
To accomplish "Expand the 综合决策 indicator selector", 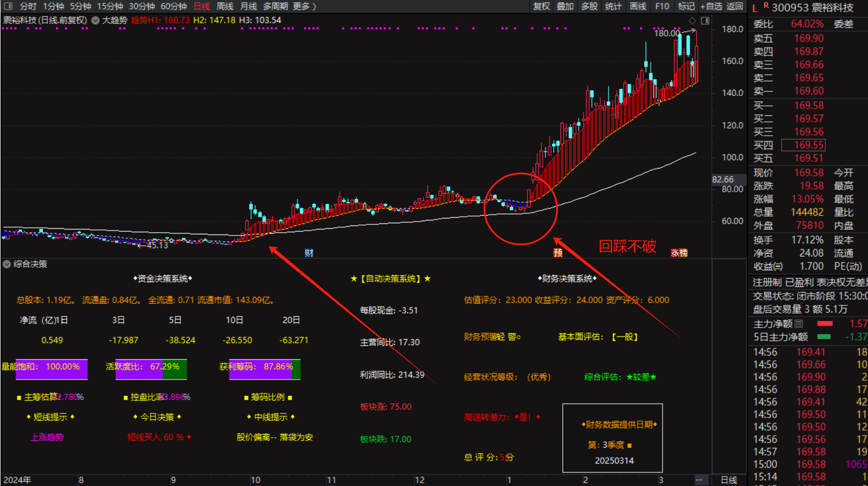I will (7, 264).
